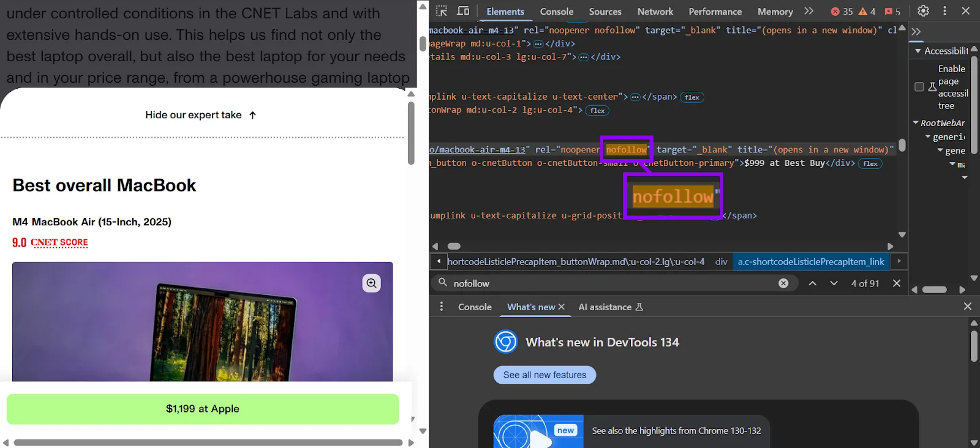
Task: Click the warnings count badge 4
Action: click(x=867, y=12)
